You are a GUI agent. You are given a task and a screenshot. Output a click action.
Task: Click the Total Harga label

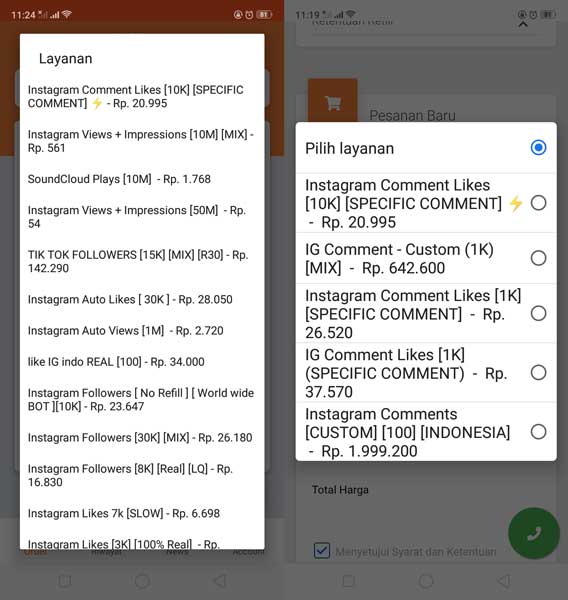(x=340, y=490)
